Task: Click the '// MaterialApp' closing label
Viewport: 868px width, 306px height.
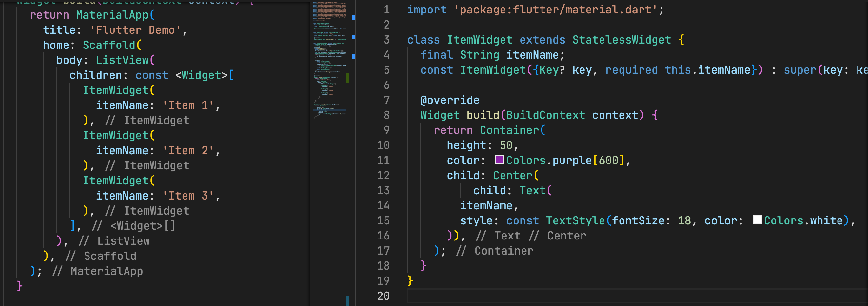Action: pos(98,271)
